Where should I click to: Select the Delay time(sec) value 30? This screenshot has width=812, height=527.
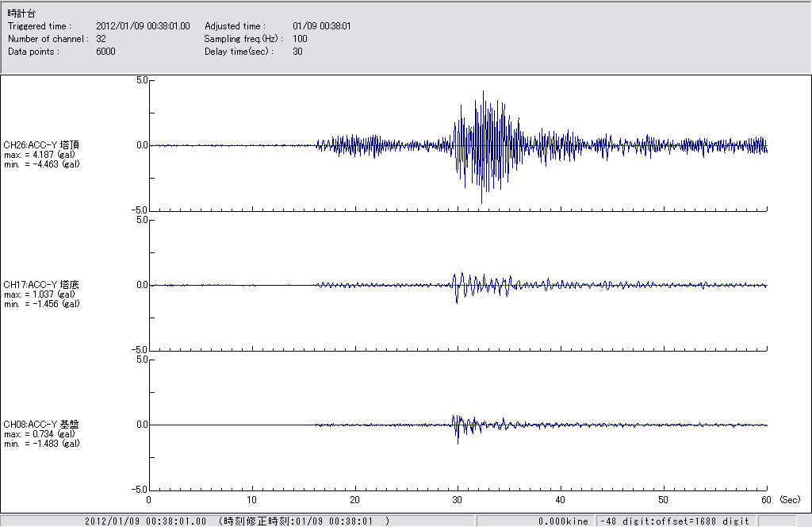[297, 52]
